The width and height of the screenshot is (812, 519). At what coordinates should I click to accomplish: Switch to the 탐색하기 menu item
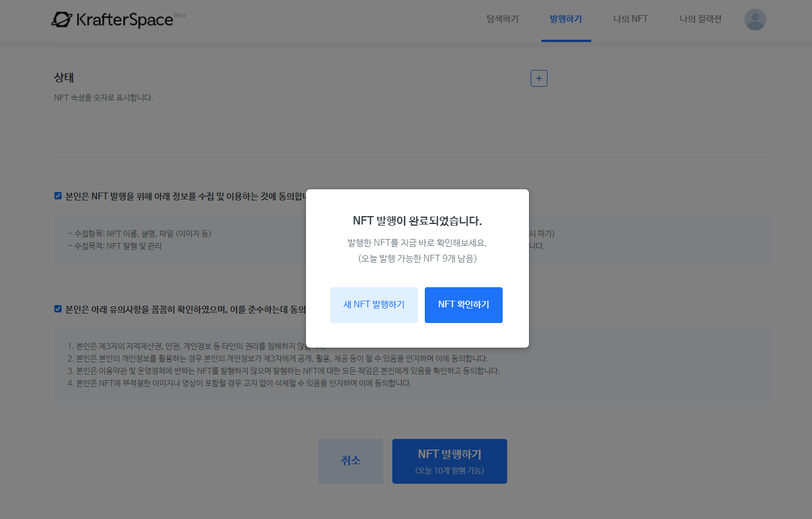coord(502,18)
